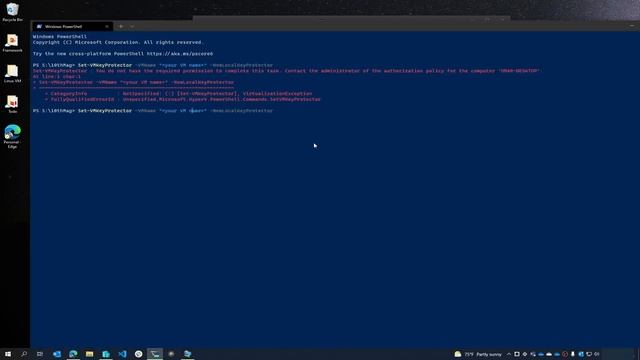Open Visual Studio Code from the taskbar
The height and width of the screenshot is (360, 640).
click(122, 354)
